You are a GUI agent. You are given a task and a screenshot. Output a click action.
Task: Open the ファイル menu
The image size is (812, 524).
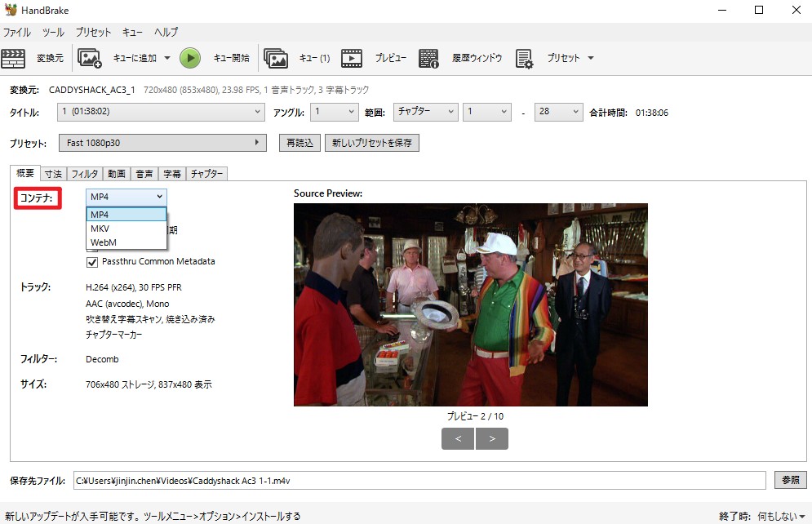(17, 32)
